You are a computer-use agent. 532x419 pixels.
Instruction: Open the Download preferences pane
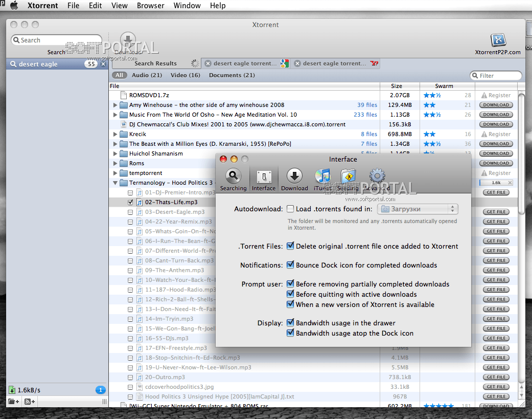click(294, 179)
